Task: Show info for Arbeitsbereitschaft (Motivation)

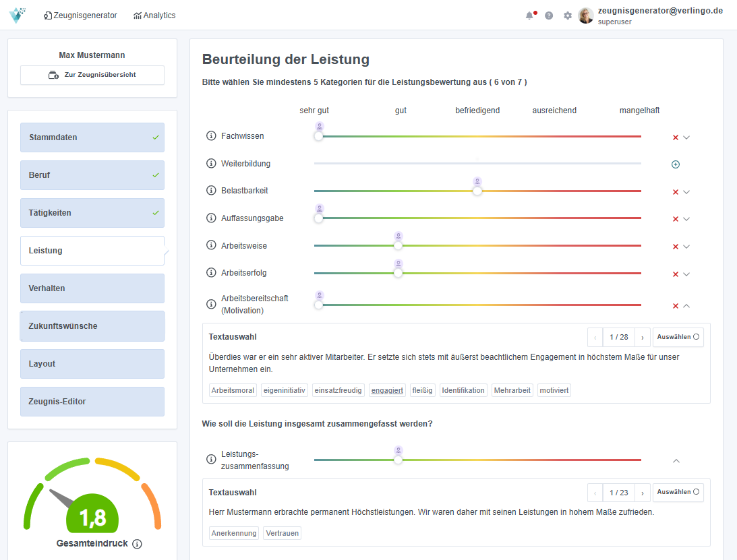Action: (x=211, y=304)
